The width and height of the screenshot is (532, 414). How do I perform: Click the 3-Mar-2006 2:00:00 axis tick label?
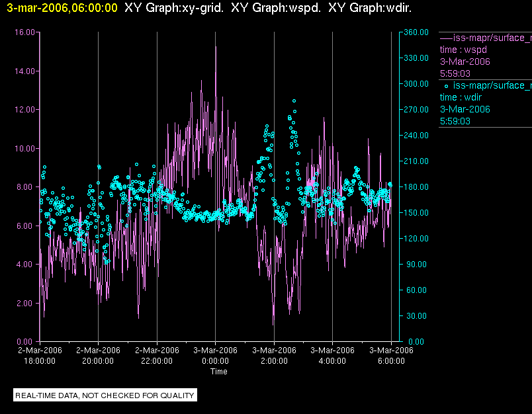(x=274, y=355)
